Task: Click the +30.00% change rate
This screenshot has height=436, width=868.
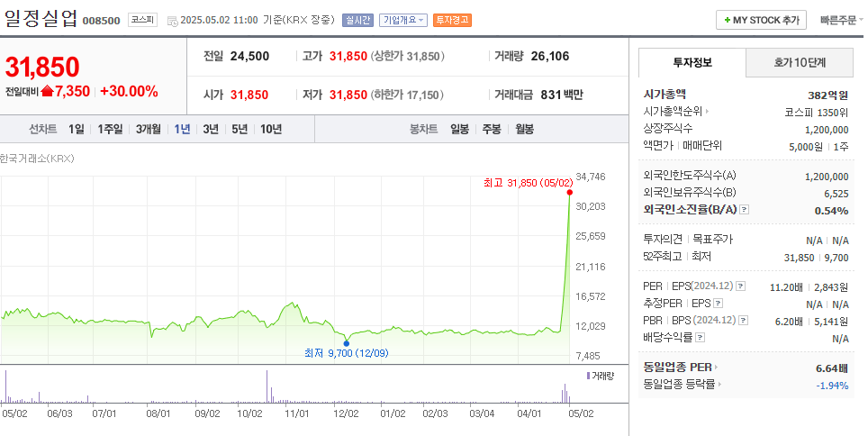Action: tap(129, 91)
